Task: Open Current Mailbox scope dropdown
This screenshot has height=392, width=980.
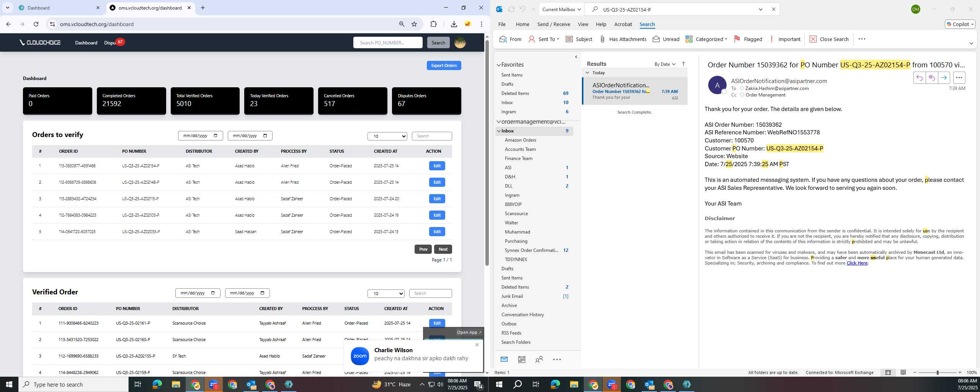Action: pos(561,9)
